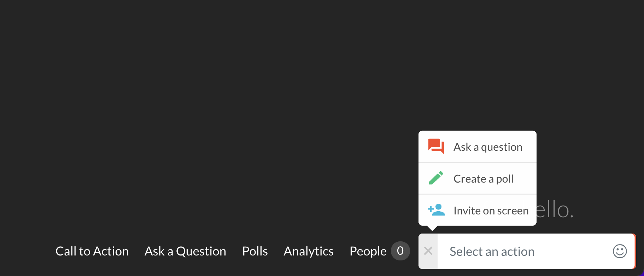Image resolution: width=644 pixels, height=276 pixels.
Task: Choose the 'Ask a question' menu label
Action: click(488, 147)
